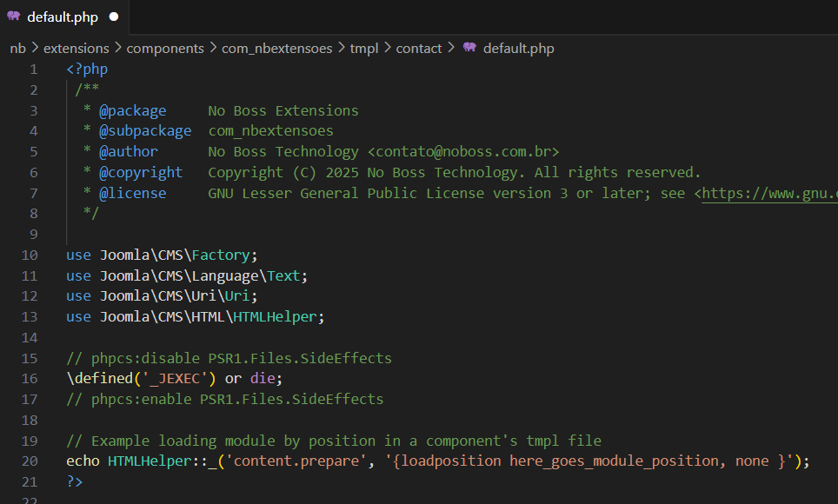
Task: Expand the extensions breadcrumb segment
Action: pyautogui.click(x=76, y=49)
